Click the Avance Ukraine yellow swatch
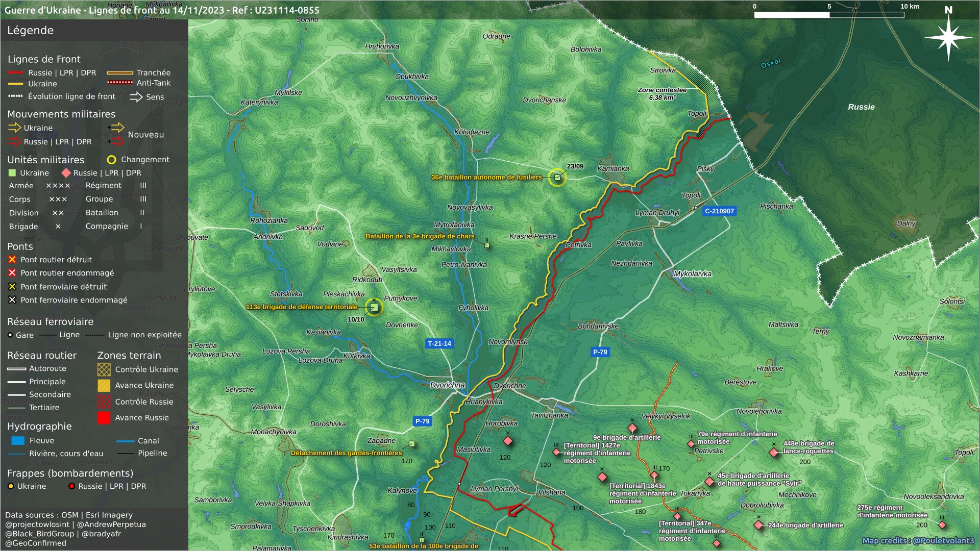 (x=104, y=385)
